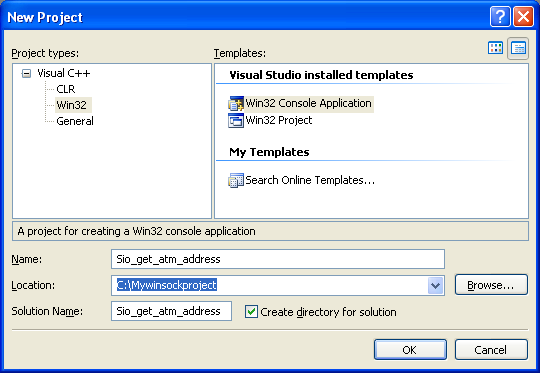Toggle Create directory for solution checkbox
Screen dimensions: 540x373
251,312
